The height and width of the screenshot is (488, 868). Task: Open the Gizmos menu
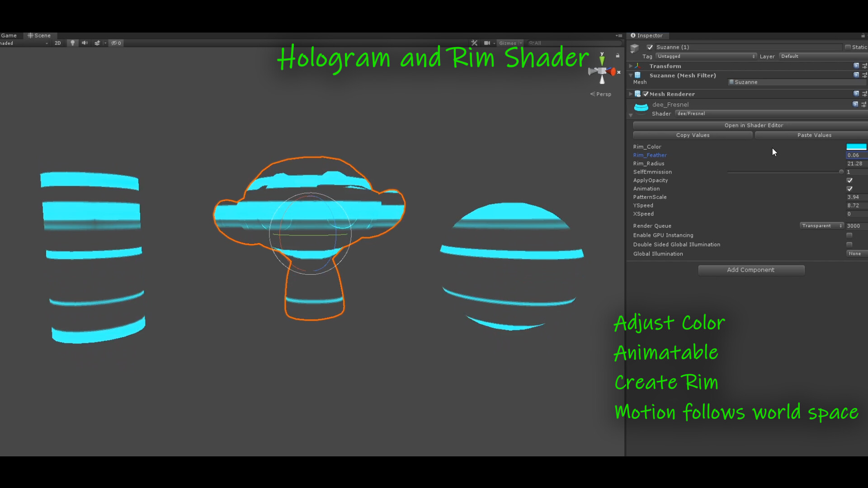click(509, 43)
